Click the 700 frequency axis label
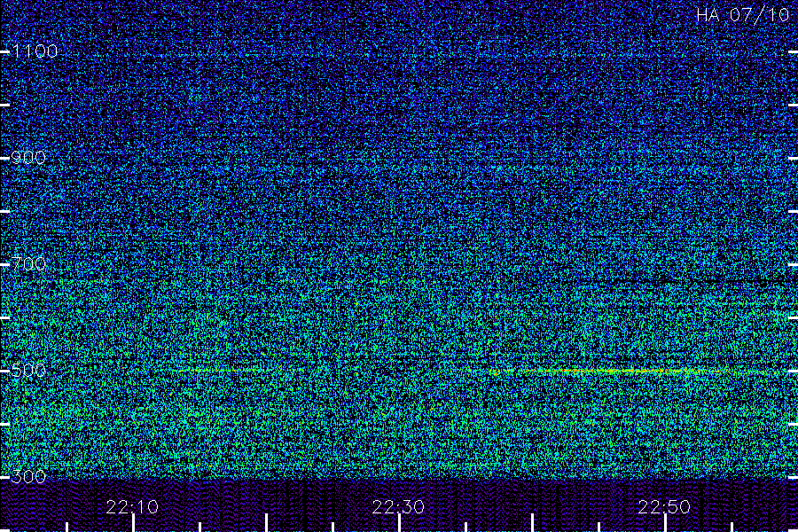Viewport: 798px width, 532px height. tap(28, 263)
